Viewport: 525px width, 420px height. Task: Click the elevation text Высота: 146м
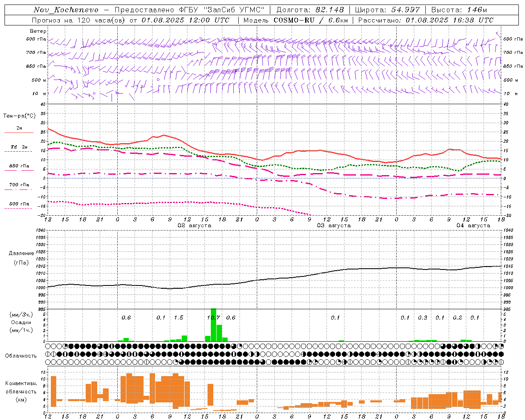(x=459, y=10)
